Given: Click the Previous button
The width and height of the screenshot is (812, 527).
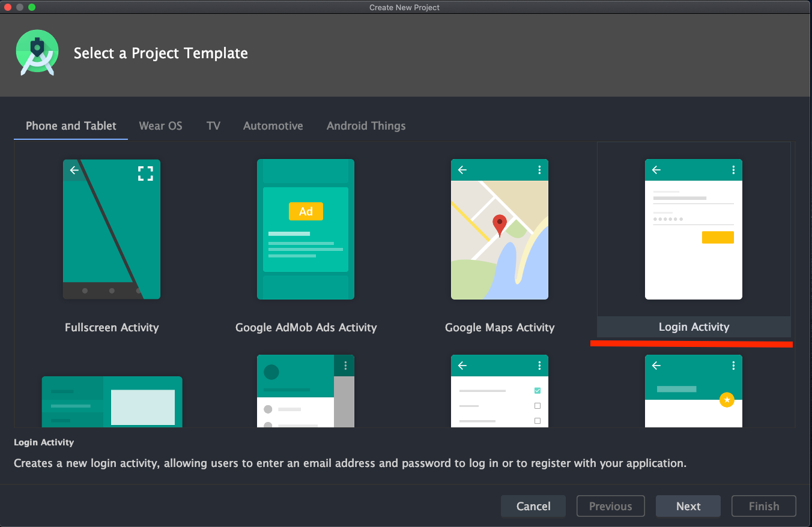Looking at the screenshot, I should (x=611, y=506).
